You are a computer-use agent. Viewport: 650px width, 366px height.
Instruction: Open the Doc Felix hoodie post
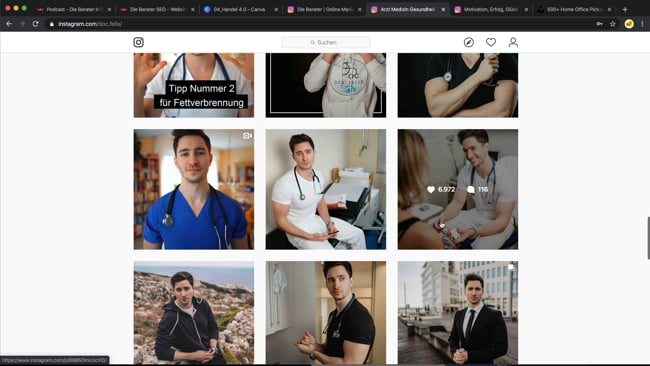(x=326, y=85)
